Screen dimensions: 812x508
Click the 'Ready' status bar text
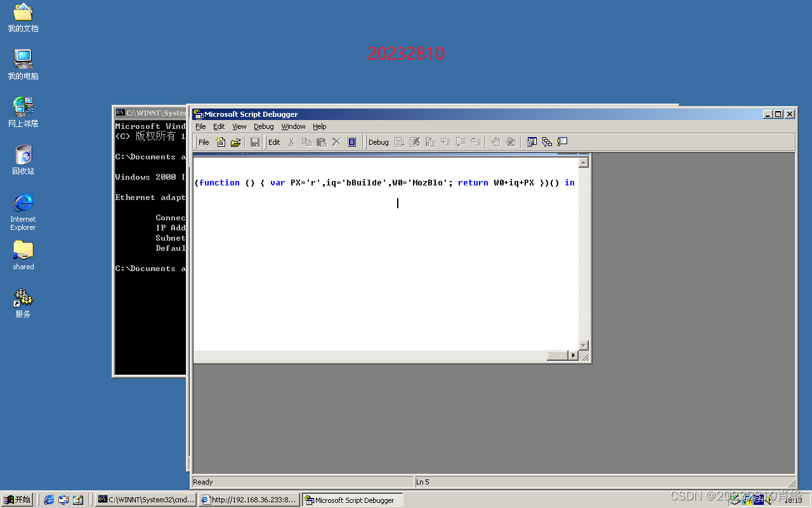coord(203,482)
